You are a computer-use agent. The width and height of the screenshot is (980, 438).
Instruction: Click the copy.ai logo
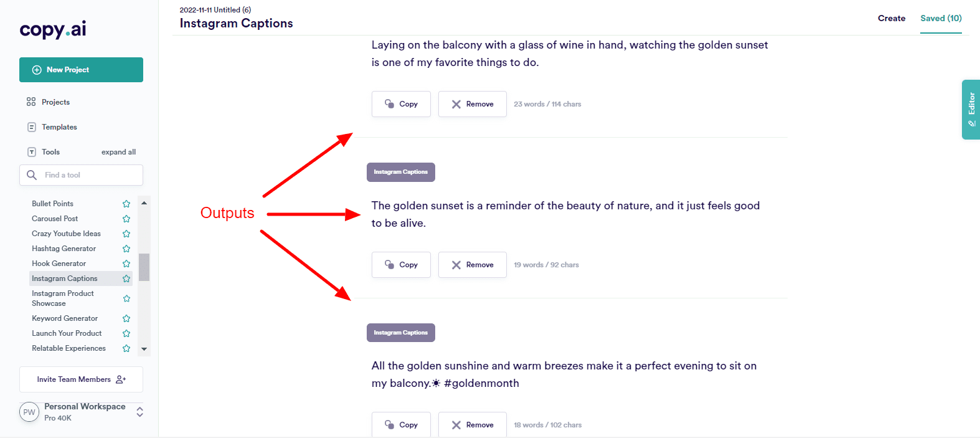click(x=53, y=29)
